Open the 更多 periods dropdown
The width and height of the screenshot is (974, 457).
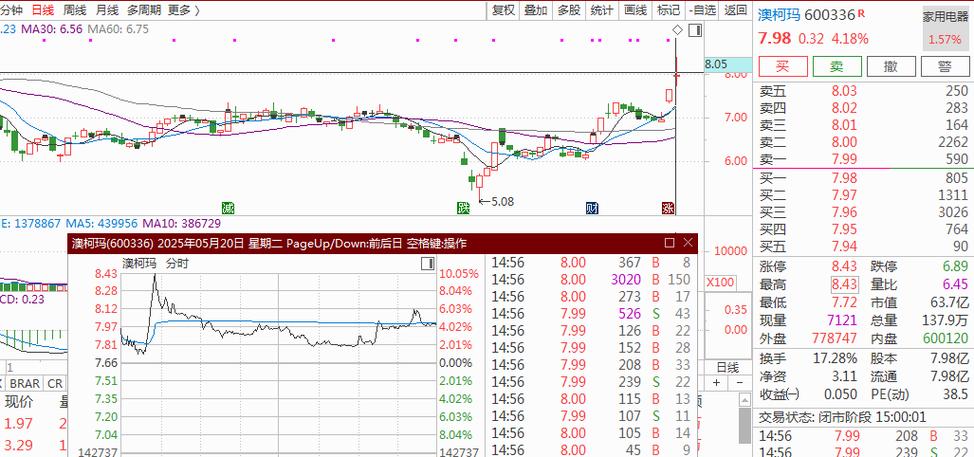(x=183, y=10)
